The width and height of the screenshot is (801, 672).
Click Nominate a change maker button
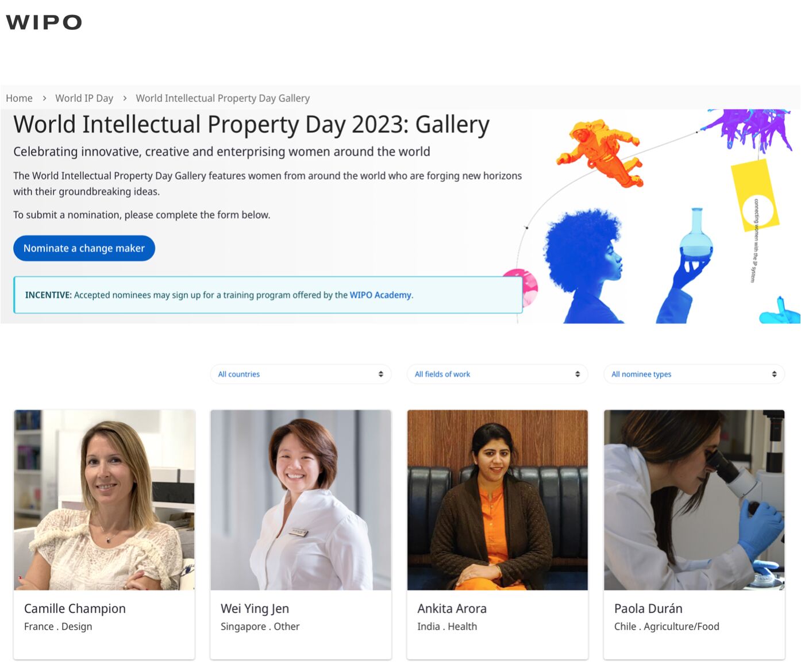[x=84, y=248]
